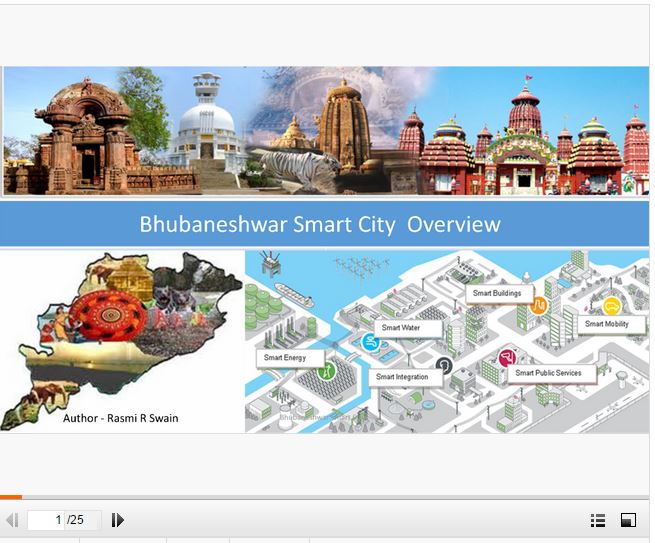Click the Smart Integration dark icon
The image size is (655, 543).
tap(444, 365)
